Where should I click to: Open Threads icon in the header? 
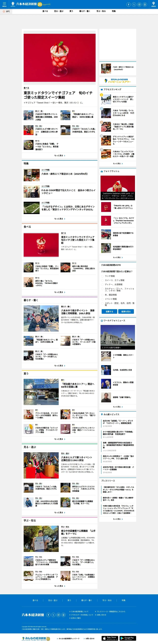(145, 5)
